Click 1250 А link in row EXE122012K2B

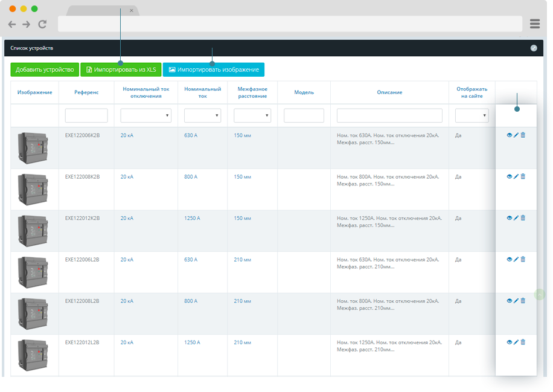click(192, 218)
